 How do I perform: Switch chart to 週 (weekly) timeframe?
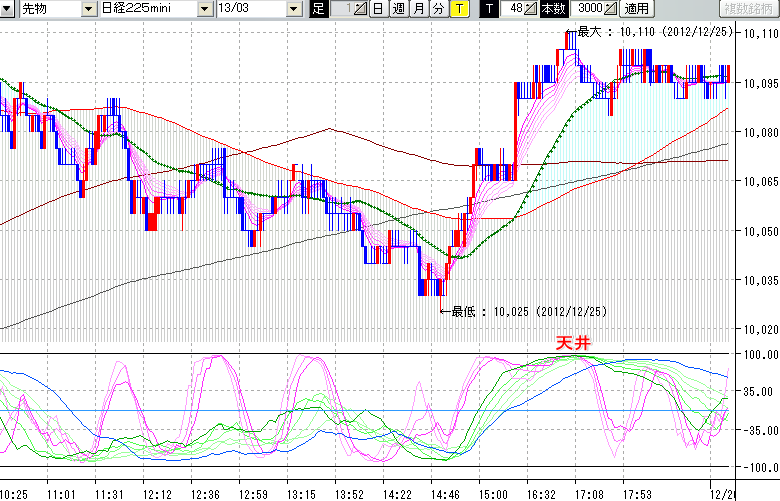[x=398, y=9]
